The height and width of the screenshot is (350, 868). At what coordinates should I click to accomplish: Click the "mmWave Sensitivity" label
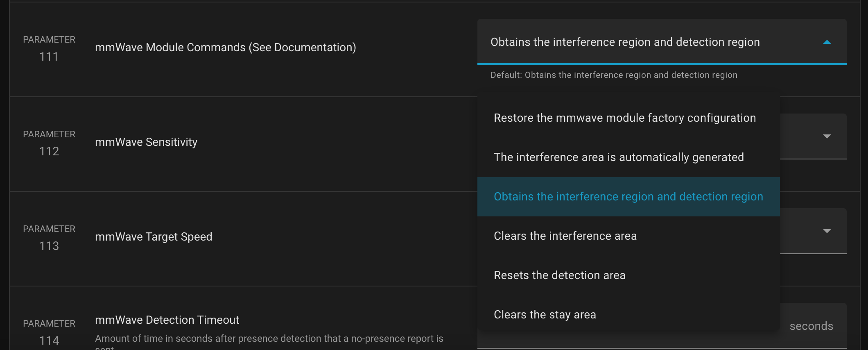pyautogui.click(x=146, y=142)
